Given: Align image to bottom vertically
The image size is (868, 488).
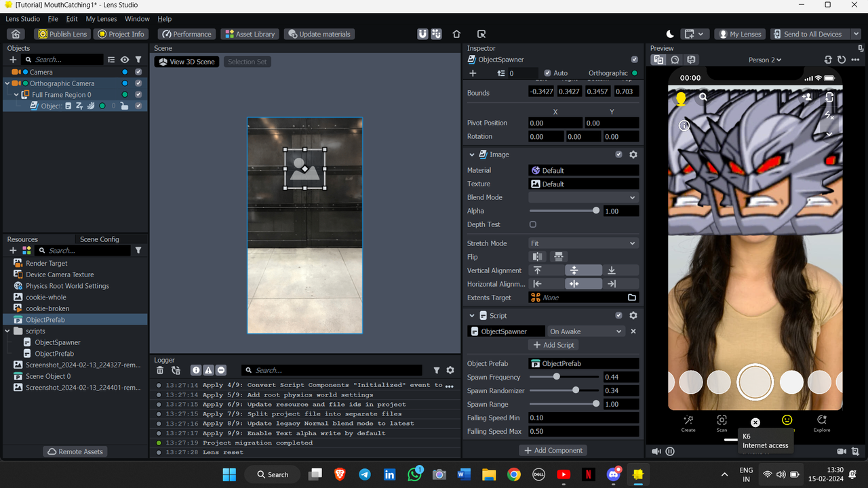Looking at the screenshot, I should coord(611,270).
